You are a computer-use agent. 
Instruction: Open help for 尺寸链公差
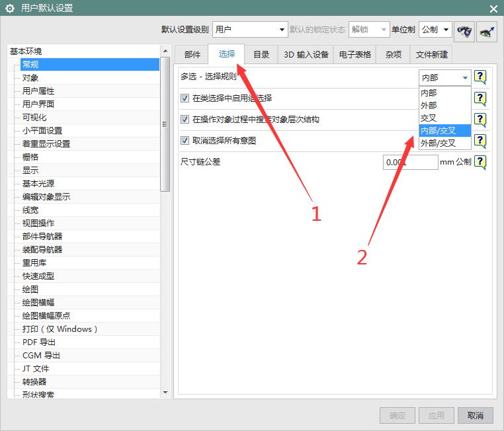tap(480, 162)
